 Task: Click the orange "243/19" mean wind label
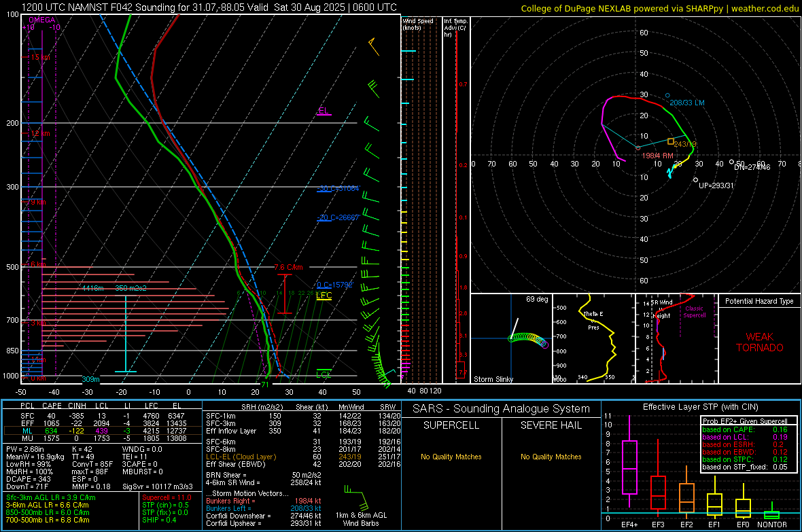pos(685,144)
